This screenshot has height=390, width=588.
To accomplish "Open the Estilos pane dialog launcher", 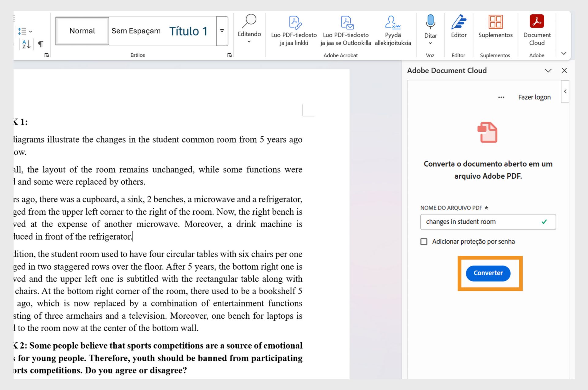I will 229,55.
